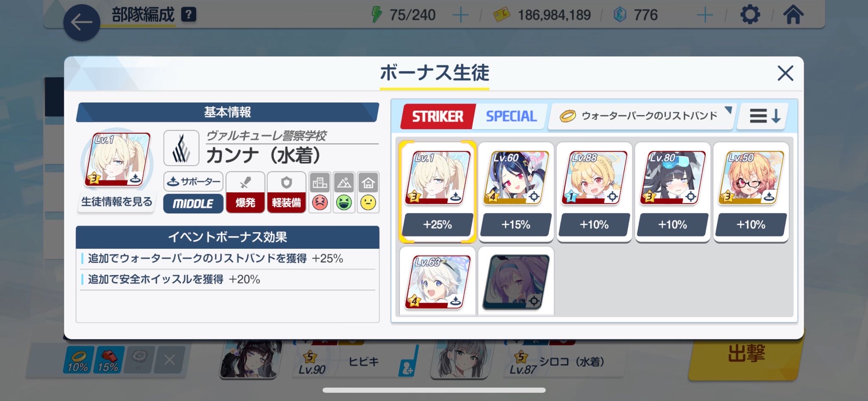Click the Valkyrie Police School emblem icon

(x=181, y=148)
